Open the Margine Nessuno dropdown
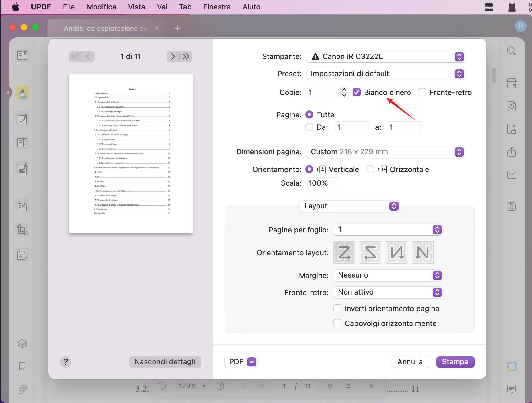This screenshot has height=403, width=532. click(388, 275)
